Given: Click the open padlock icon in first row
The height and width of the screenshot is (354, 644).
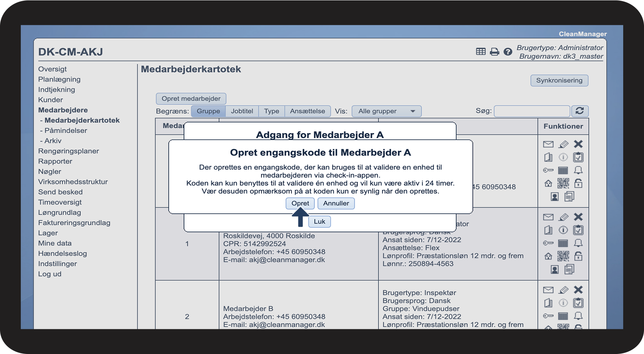Looking at the screenshot, I should (578, 183).
